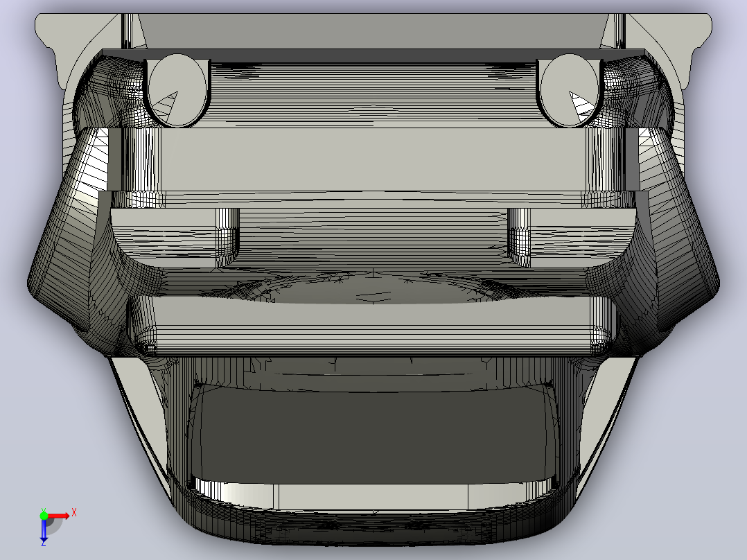Screen dimensions: 747x560
Task: Select the right circular face on the model
Action: [x=570, y=89]
